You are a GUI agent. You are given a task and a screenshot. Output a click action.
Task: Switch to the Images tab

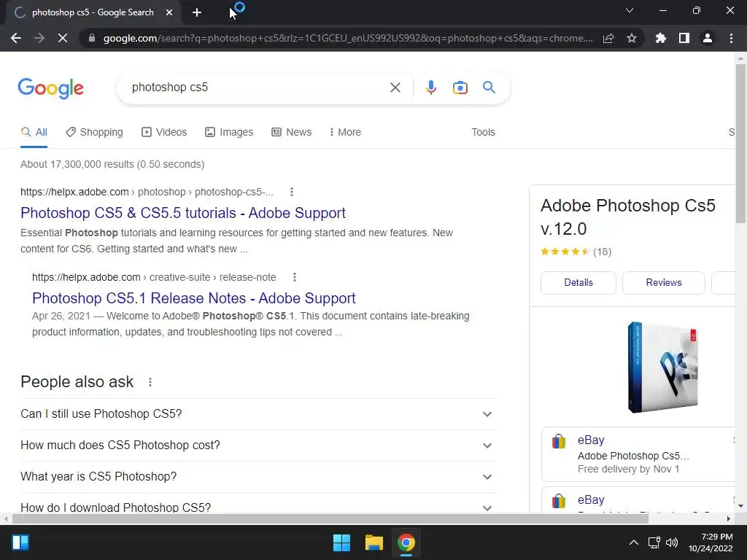[229, 133]
